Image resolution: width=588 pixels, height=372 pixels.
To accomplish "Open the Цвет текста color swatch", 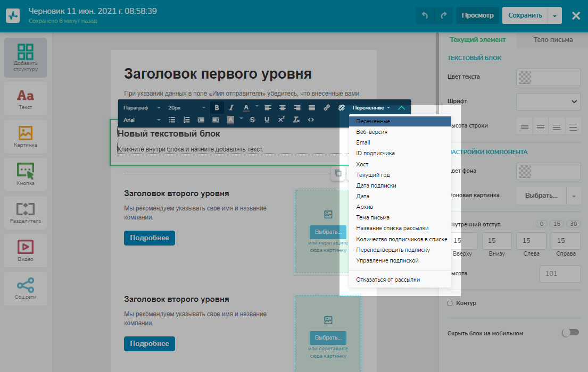I will click(x=548, y=77).
